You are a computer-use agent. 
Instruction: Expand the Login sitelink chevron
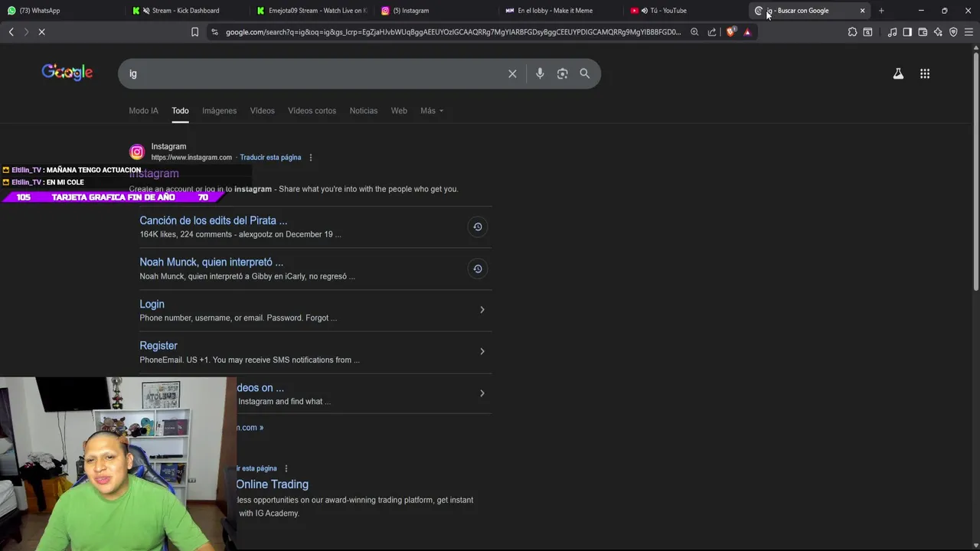482,310
